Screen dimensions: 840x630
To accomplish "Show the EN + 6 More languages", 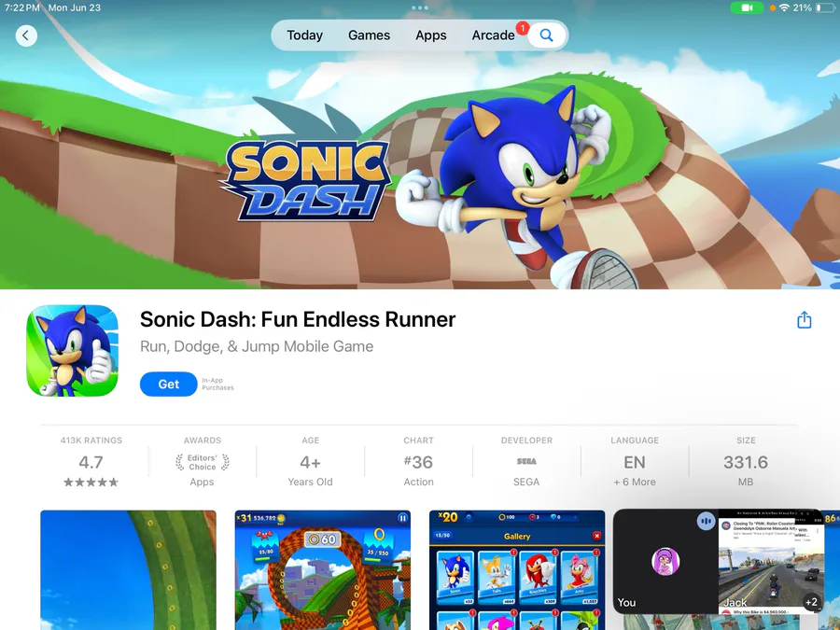I will (635, 461).
